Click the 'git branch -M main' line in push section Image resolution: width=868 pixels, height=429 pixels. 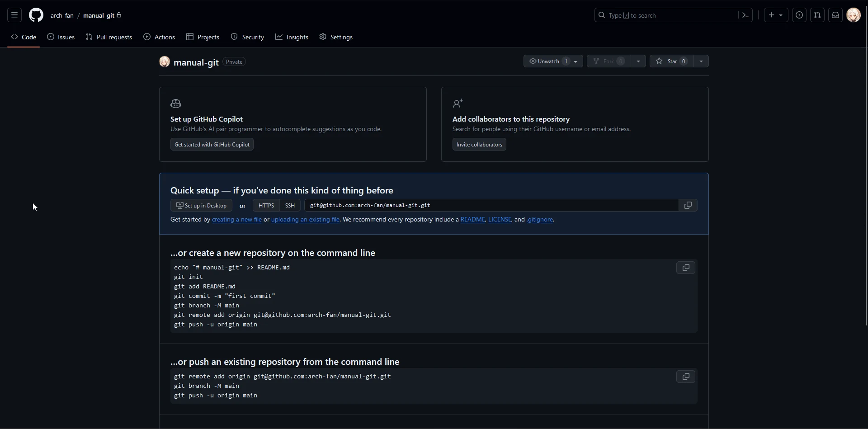[x=207, y=386]
